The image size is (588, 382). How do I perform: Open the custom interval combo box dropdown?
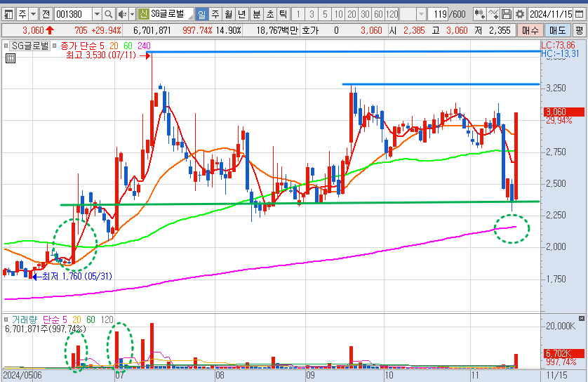point(421,15)
